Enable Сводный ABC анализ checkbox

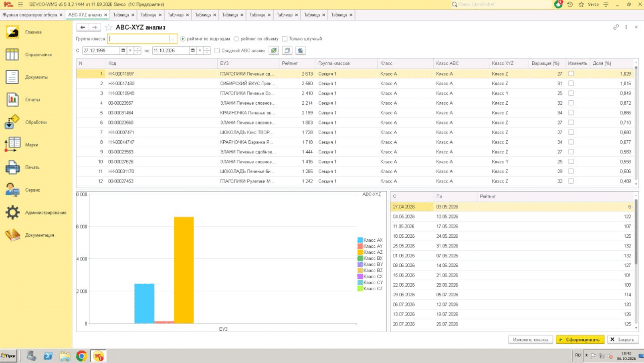tap(217, 51)
